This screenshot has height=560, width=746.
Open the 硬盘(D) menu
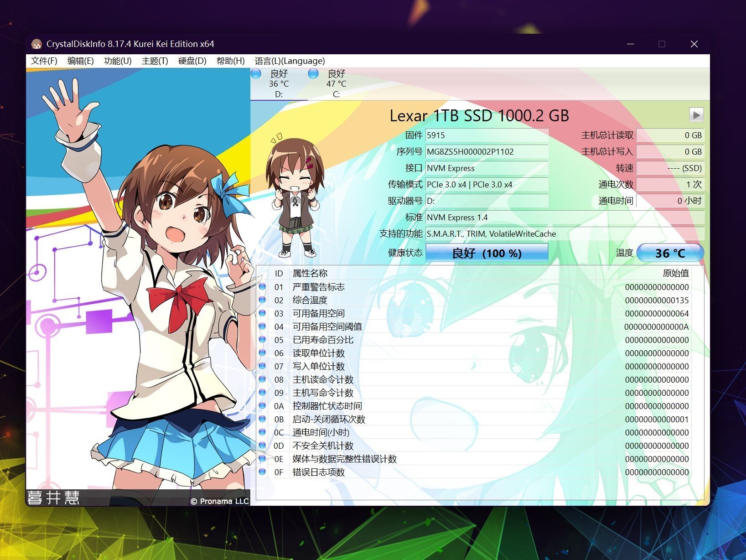(192, 61)
